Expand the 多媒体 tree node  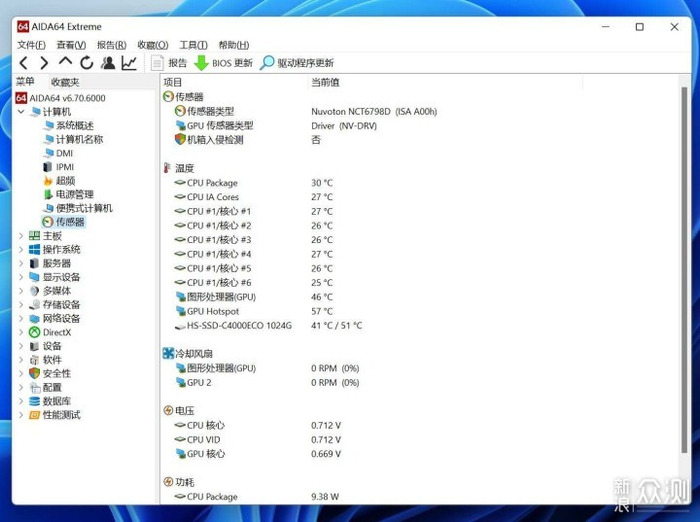[21, 291]
